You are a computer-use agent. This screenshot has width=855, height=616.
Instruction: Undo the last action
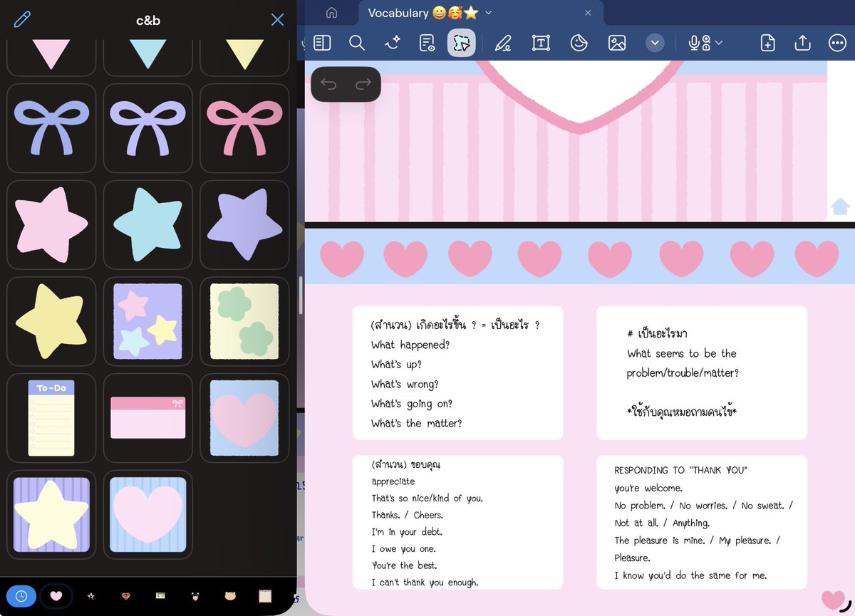[328, 84]
